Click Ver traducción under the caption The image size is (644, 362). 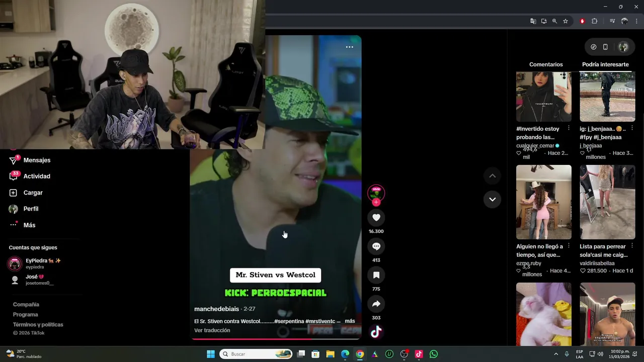coord(212,330)
